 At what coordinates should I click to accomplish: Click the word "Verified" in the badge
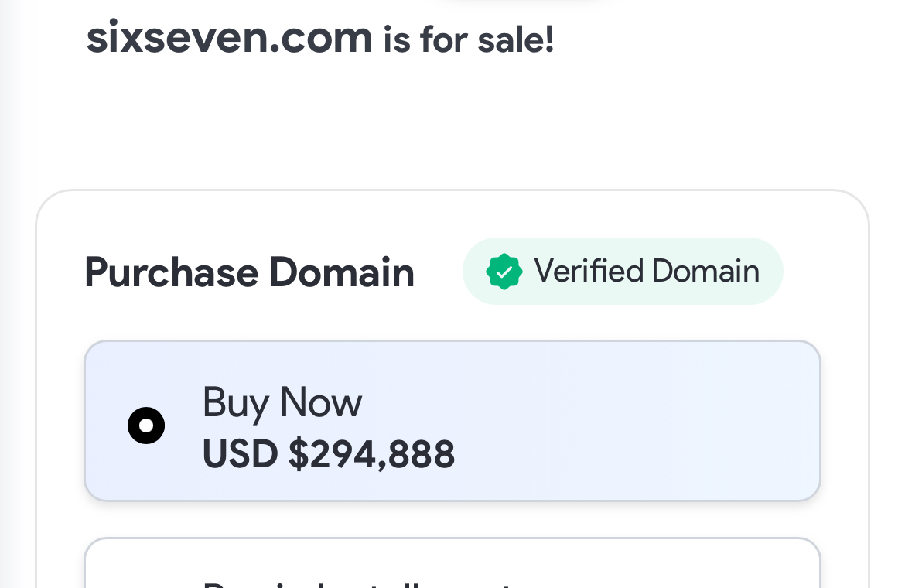tap(589, 272)
